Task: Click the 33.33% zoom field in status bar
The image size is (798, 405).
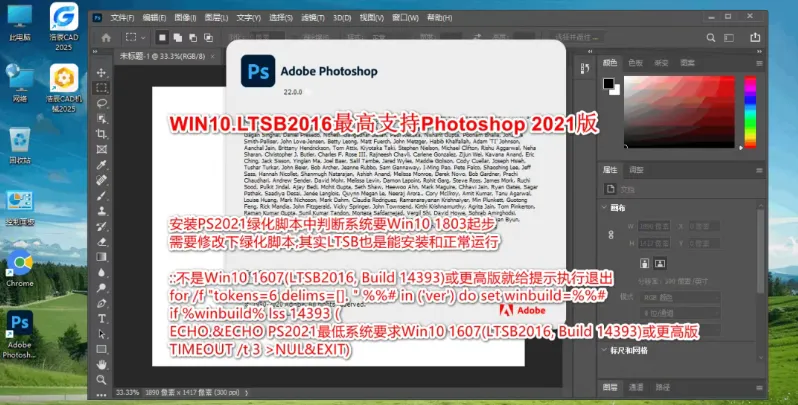Action: point(127,393)
